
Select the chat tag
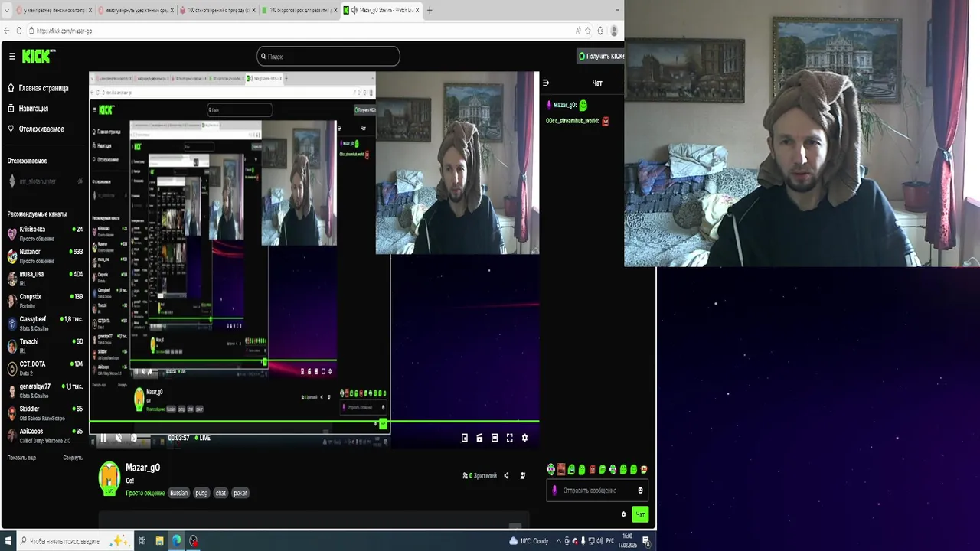[x=220, y=493]
